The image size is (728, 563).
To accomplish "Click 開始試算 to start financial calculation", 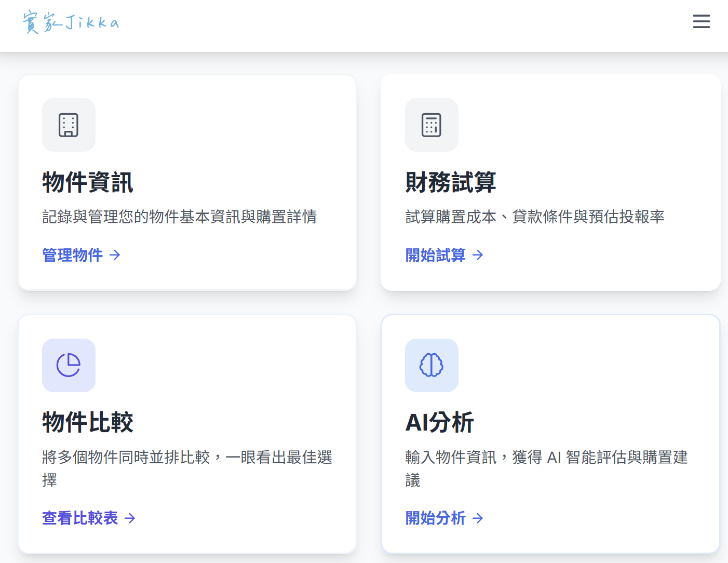I will tap(435, 255).
